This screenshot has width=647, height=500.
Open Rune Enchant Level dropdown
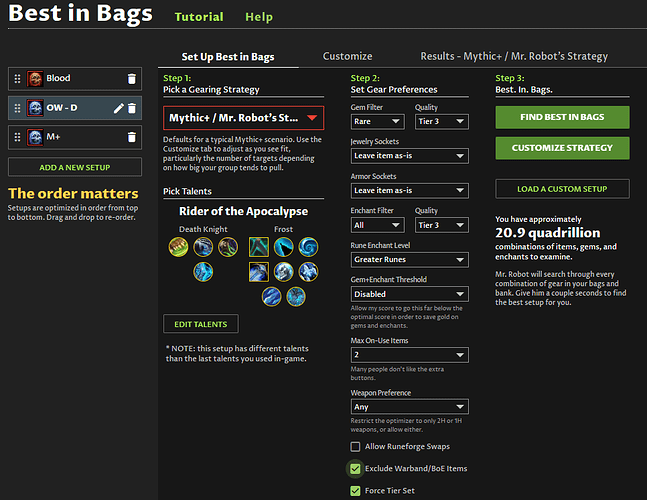pos(409,259)
